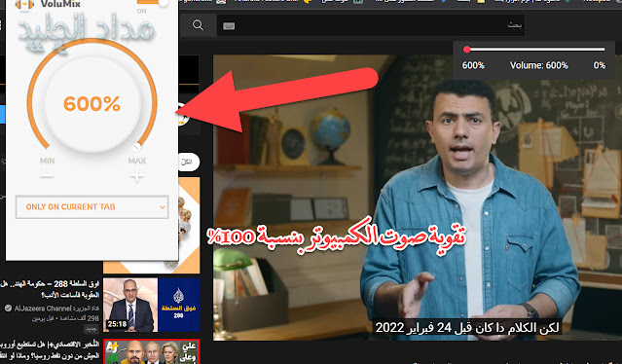This screenshot has width=622, height=364.
Task: Increase volume with the plus icon
Action: point(136,175)
